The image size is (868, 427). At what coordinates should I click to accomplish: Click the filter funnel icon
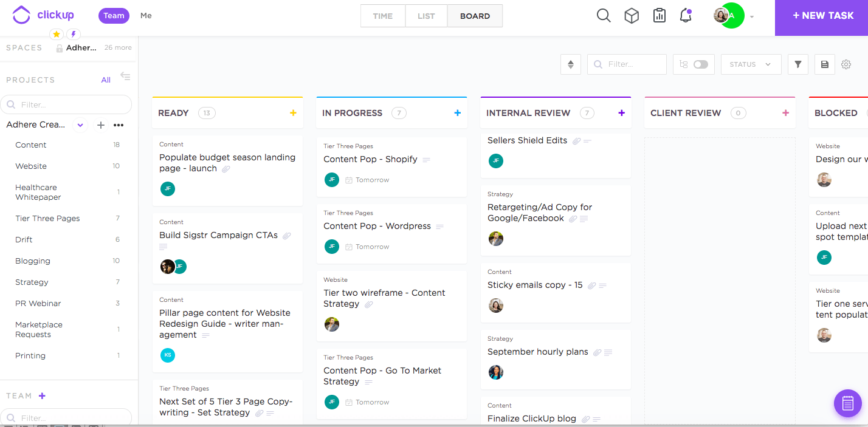click(798, 64)
